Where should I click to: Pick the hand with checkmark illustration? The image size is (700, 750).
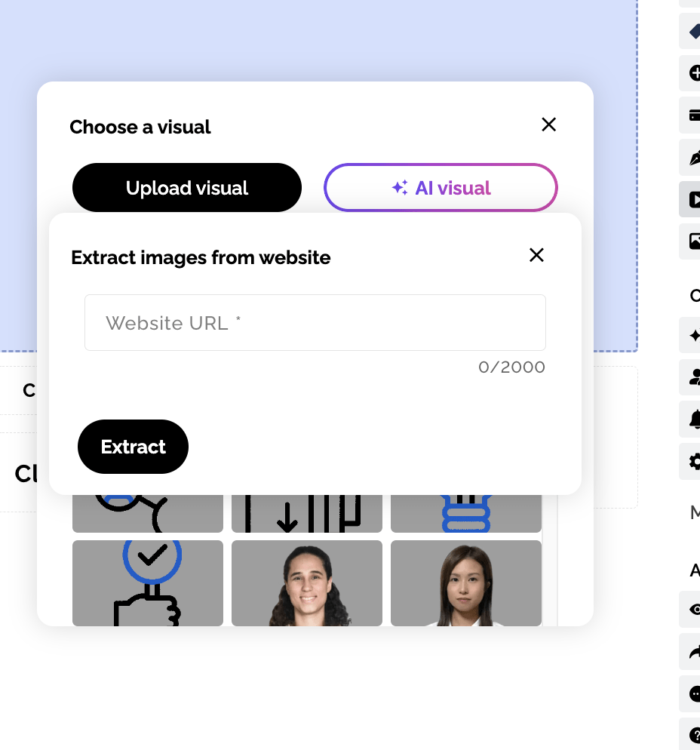click(x=148, y=582)
